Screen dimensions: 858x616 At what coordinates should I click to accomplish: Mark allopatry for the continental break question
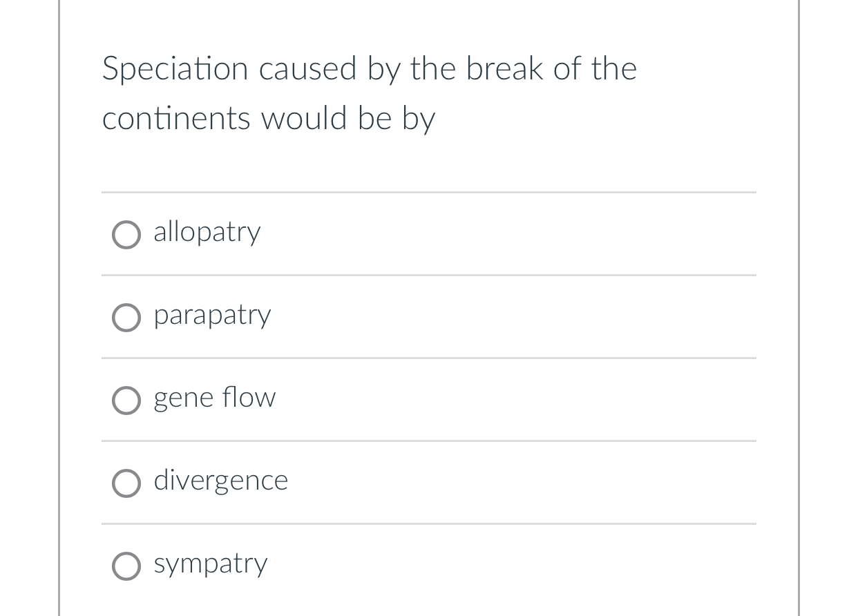(126, 235)
